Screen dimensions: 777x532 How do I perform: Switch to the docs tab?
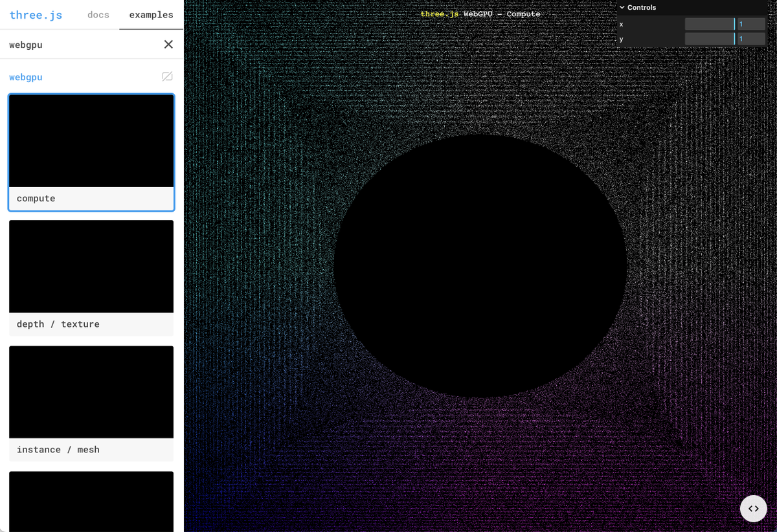(98, 14)
